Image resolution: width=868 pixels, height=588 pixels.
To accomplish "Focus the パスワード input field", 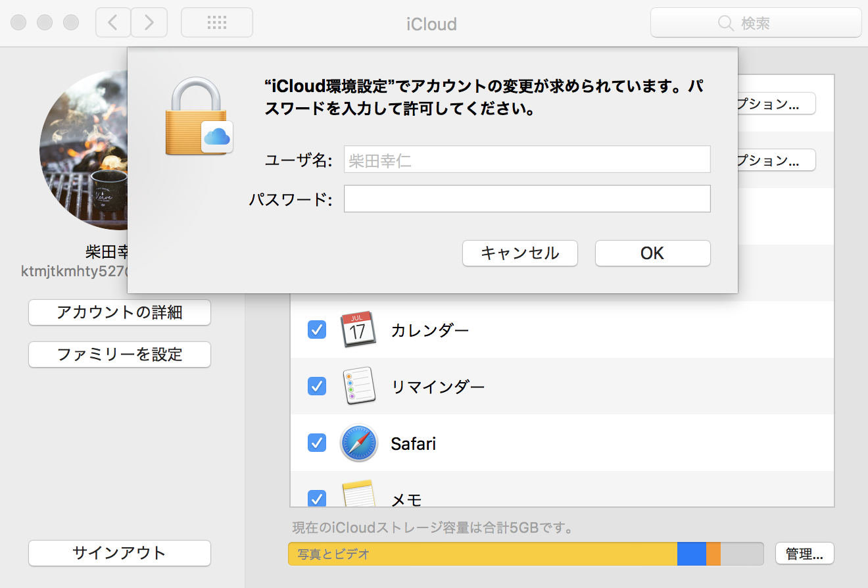I will point(527,199).
